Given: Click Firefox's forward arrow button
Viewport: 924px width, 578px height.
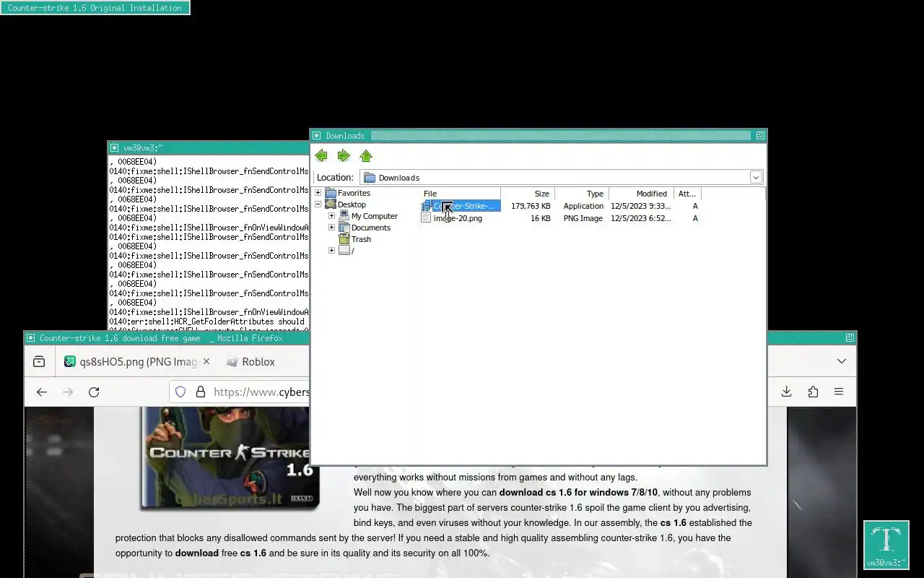Looking at the screenshot, I should pos(68,392).
